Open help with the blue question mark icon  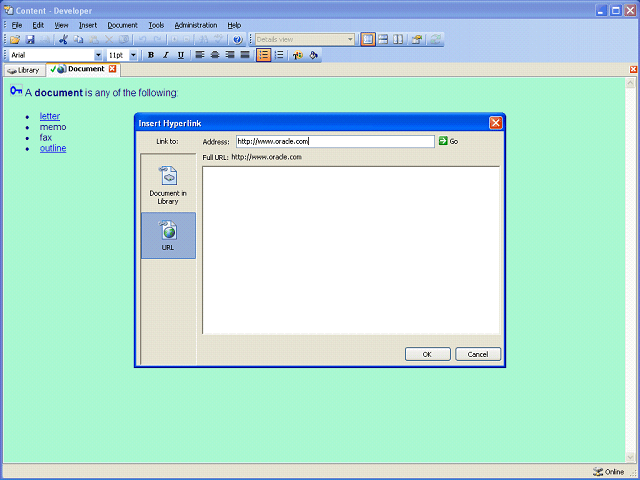tap(238, 40)
